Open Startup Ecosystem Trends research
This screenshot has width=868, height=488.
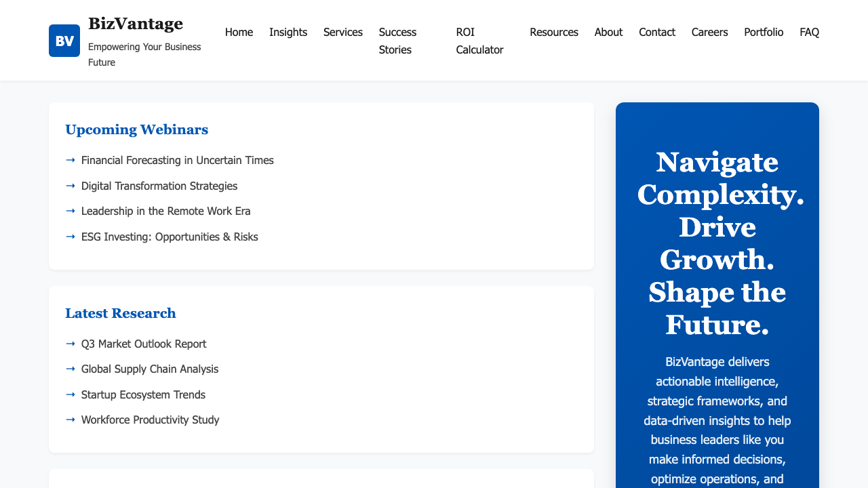point(143,394)
